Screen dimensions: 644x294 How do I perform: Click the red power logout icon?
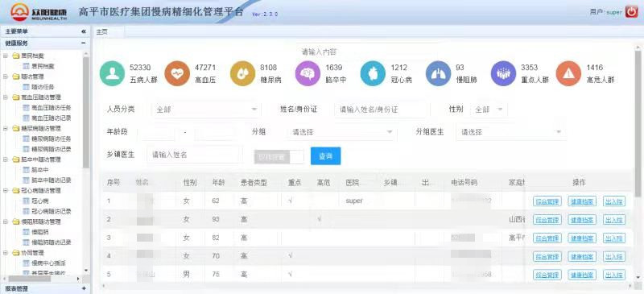(632, 11)
